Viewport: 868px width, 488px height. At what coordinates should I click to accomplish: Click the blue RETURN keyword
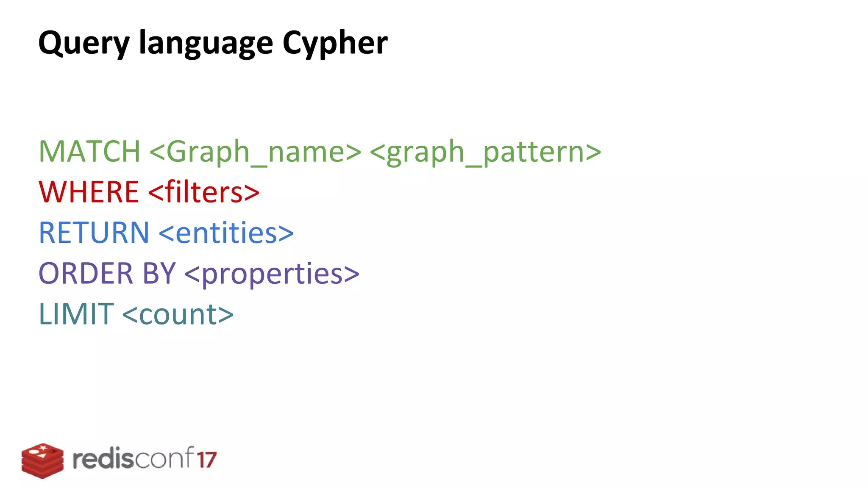(x=94, y=233)
